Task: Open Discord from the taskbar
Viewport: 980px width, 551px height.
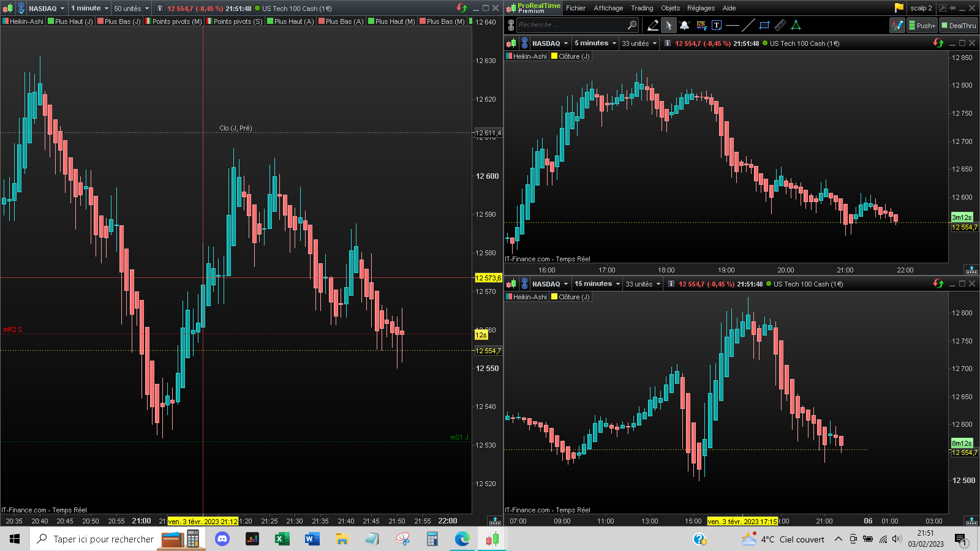Action: point(222,539)
